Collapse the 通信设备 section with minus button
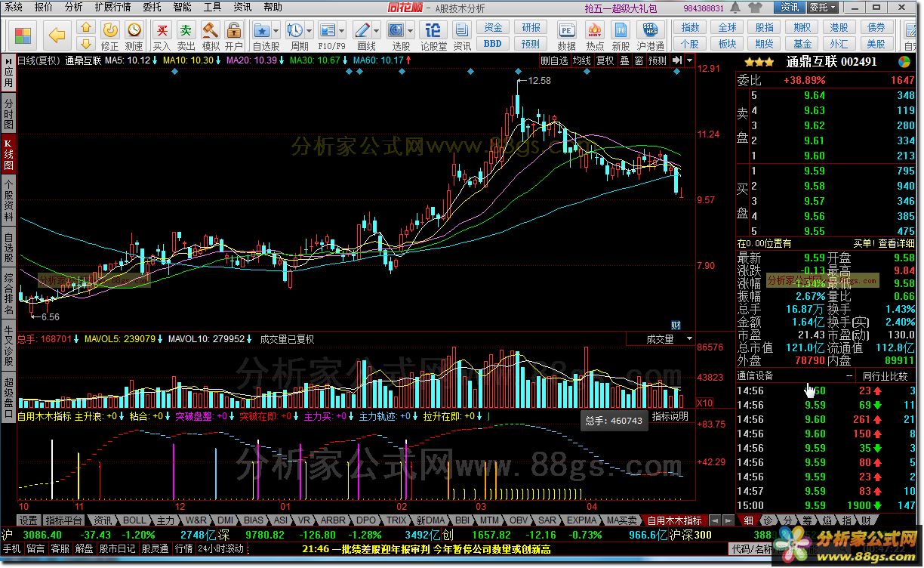Screen dimensions: 924x568 [849, 376]
